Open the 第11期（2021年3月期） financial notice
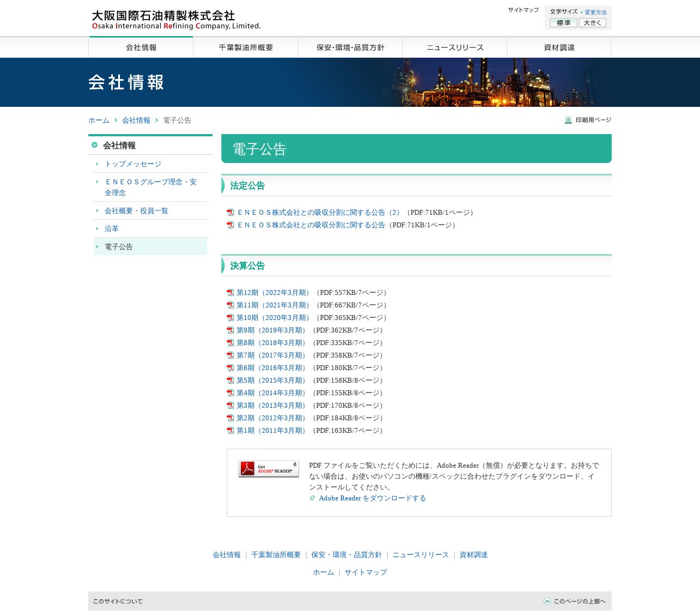This screenshot has height=616, width=700. pos(275,305)
